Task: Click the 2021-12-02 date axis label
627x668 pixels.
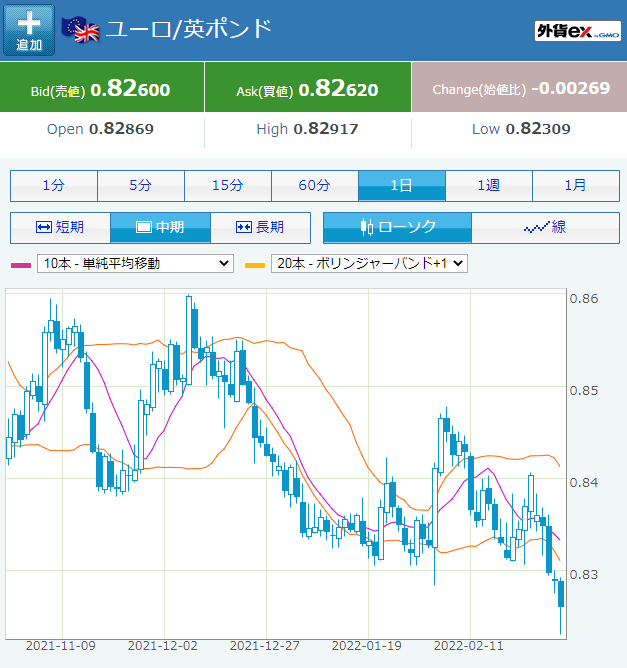Action: [x=163, y=646]
